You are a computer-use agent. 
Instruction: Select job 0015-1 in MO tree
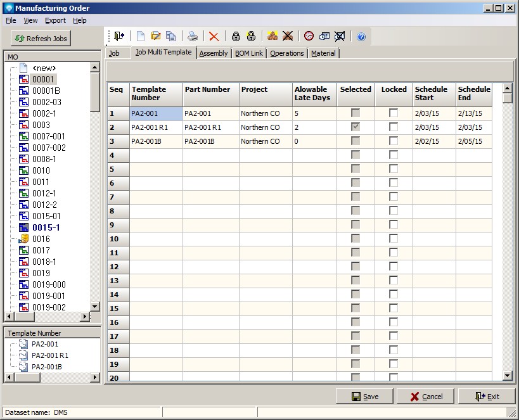tap(46, 227)
